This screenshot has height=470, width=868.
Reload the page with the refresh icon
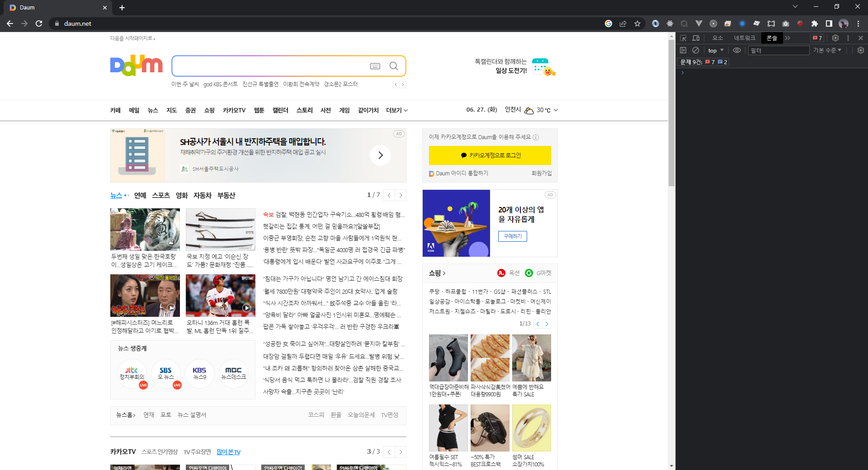tap(39, 23)
